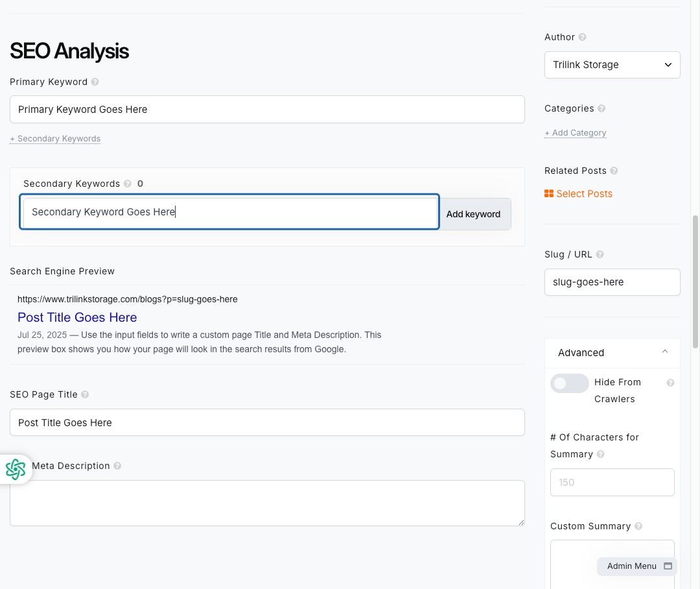The image size is (700, 589).
Task: Click the Categories help icon
Action: [601, 108]
